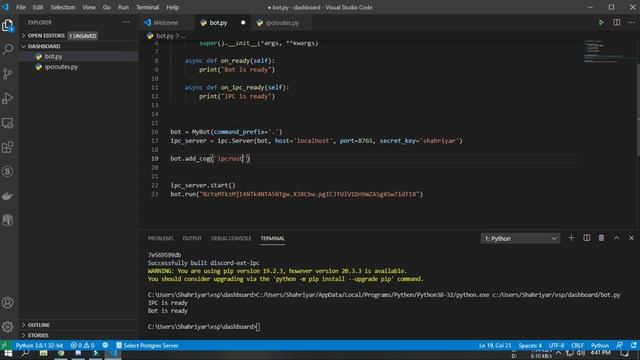Split the terminal panel

[587, 238]
